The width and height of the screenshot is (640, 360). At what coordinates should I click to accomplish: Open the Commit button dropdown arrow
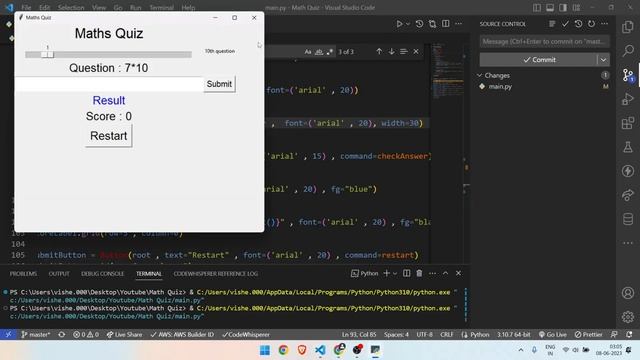[x=603, y=60]
